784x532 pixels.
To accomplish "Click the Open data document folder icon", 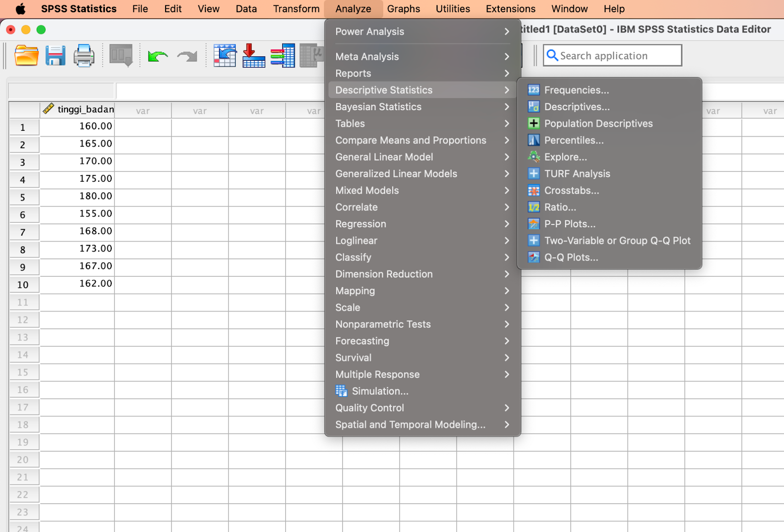I will [26, 56].
